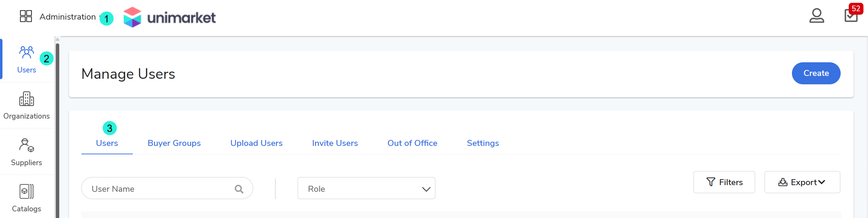Open Suppliers from the sidebar
This screenshot has height=218, width=868.
coord(27,152)
